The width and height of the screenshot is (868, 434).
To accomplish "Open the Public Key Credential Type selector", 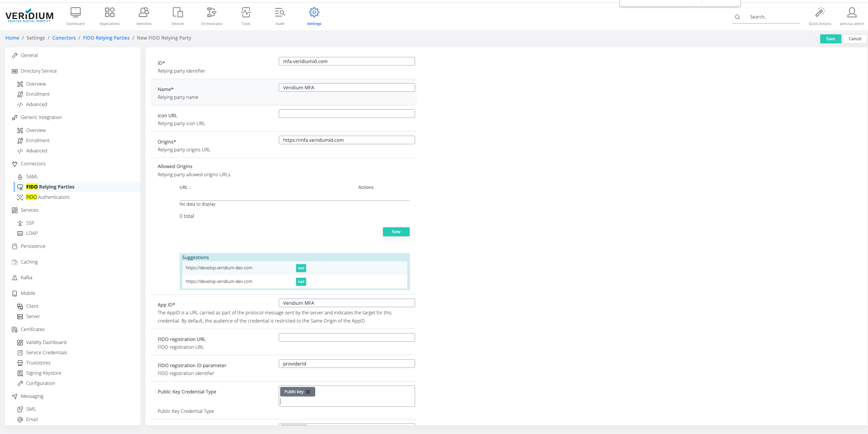I will click(x=346, y=401).
